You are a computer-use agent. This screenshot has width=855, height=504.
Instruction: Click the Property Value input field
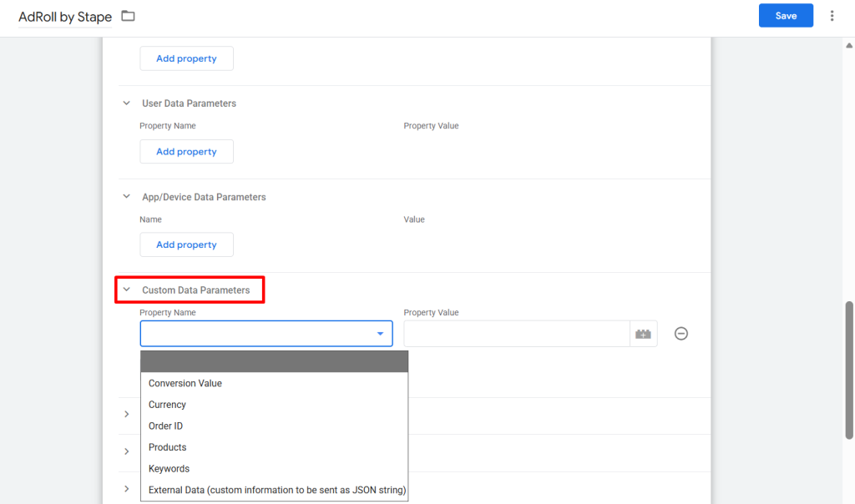(x=516, y=334)
